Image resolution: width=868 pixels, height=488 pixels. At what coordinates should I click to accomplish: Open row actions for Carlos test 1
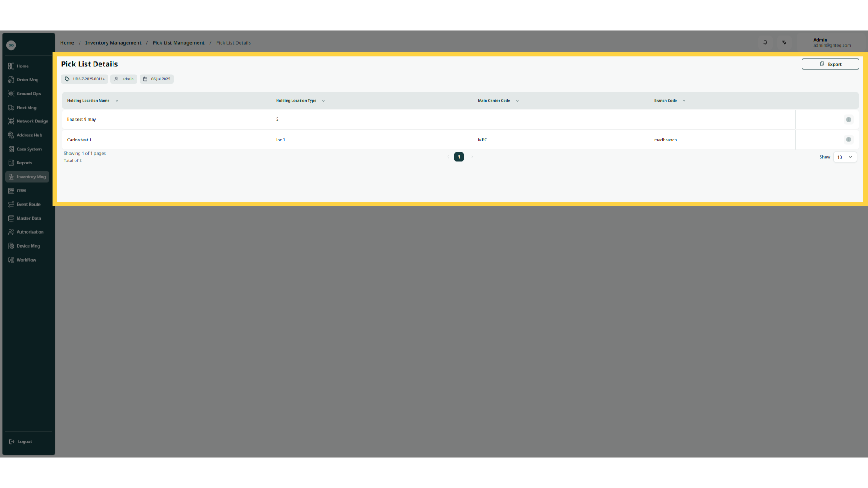[849, 140]
